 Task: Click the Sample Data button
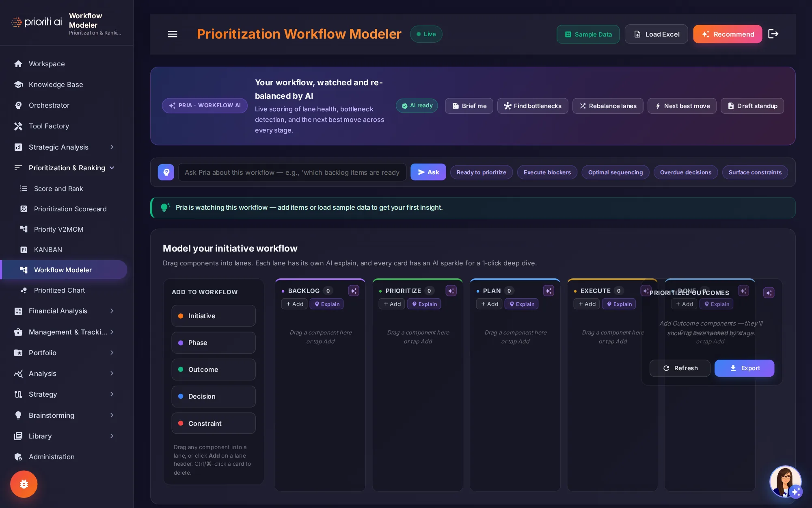pyautogui.click(x=588, y=34)
